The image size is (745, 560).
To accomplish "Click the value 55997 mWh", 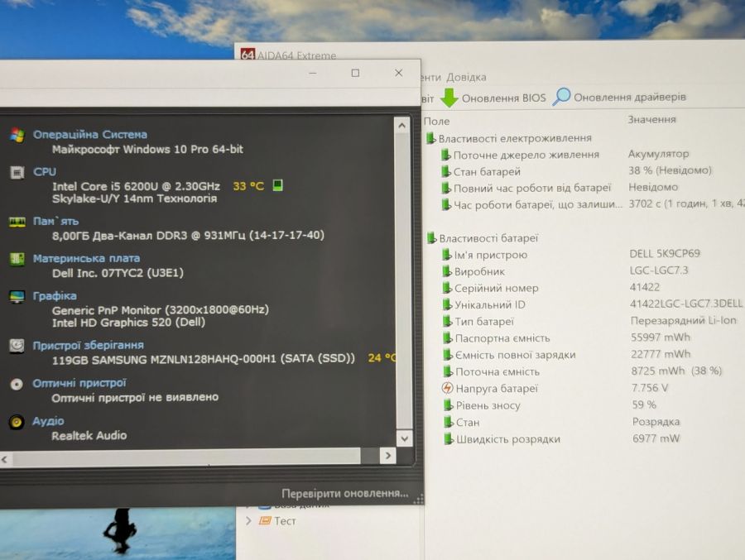I will [661, 337].
